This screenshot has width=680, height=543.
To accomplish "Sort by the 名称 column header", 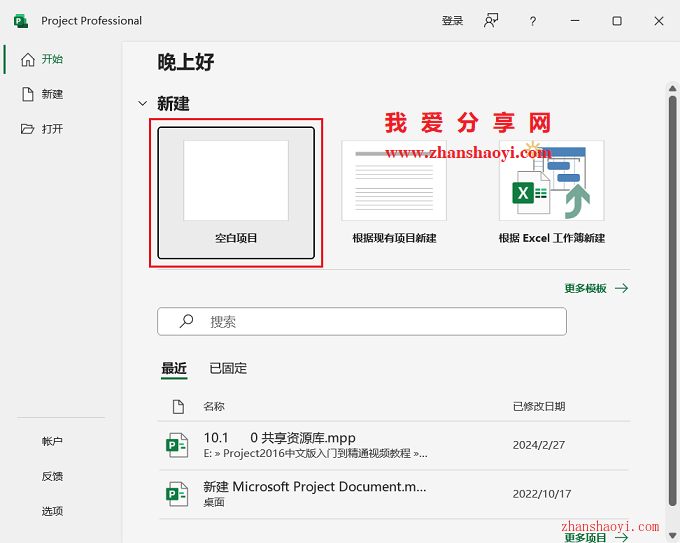I will coord(214,406).
